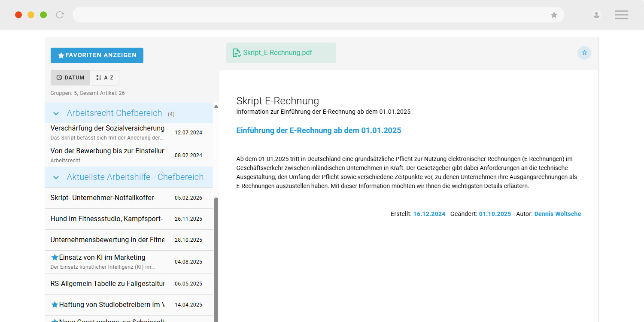Click modified date 01.10.2025
The height and width of the screenshot is (322, 644).
coord(495,214)
